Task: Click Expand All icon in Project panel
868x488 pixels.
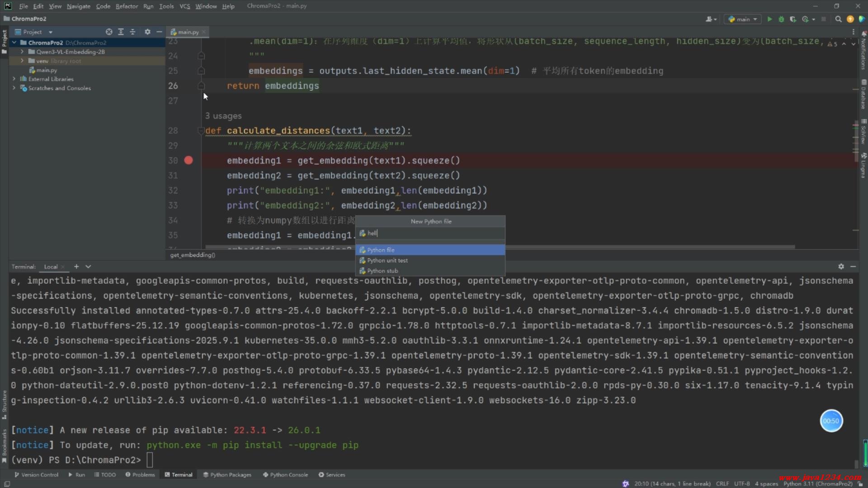Action: 121,32
